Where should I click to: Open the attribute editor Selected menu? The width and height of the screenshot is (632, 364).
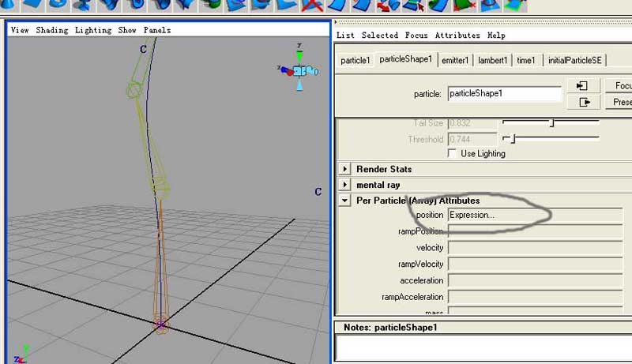[x=380, y=35]
